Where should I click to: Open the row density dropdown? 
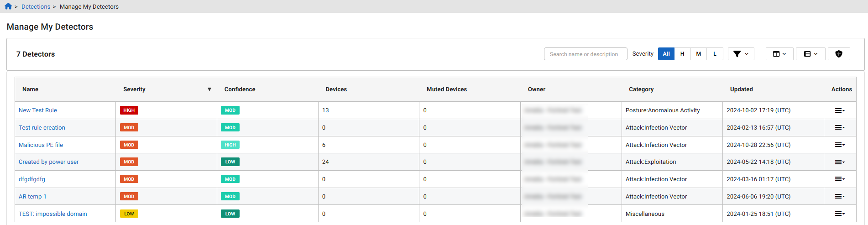click(x=810, y=54)
